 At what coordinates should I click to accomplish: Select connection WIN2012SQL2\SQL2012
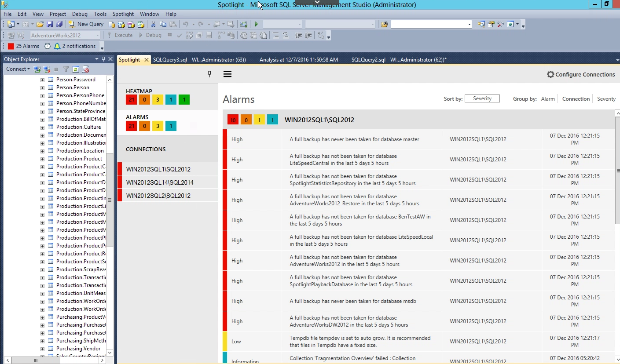(168, 196)
